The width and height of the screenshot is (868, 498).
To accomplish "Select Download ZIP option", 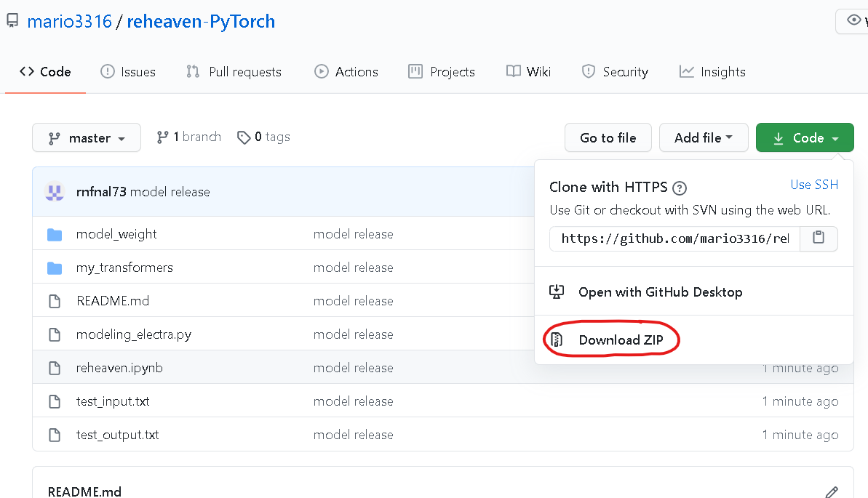I will tap(621, 340).
